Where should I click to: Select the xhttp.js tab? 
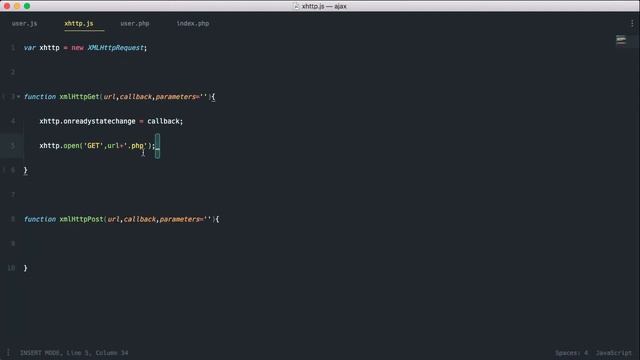[x=79, y=24]
